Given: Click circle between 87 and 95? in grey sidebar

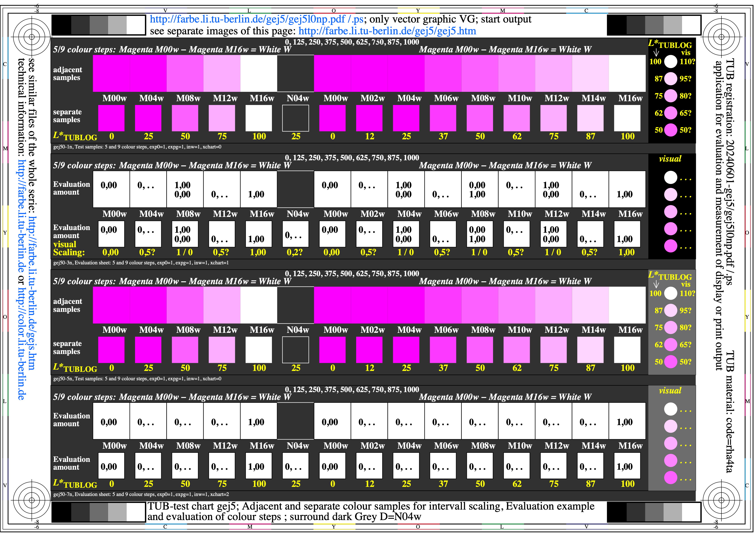Looking at the screenshot, I should [671, 310].
